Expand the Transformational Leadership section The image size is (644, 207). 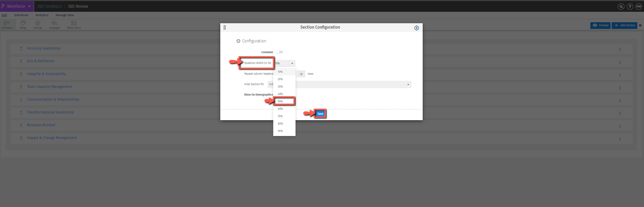(x=21, y=112)
